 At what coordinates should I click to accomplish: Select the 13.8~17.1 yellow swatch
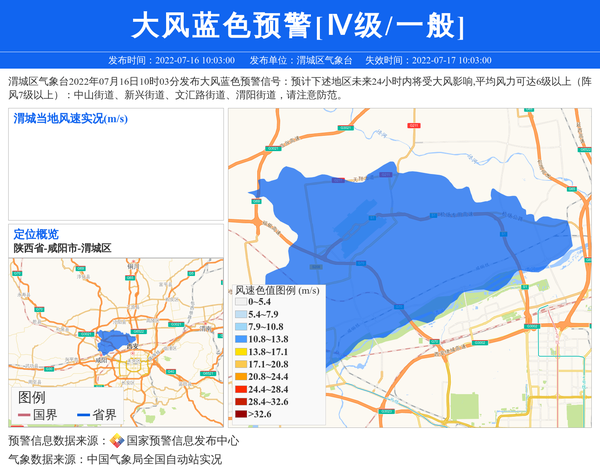coord(241,352)
